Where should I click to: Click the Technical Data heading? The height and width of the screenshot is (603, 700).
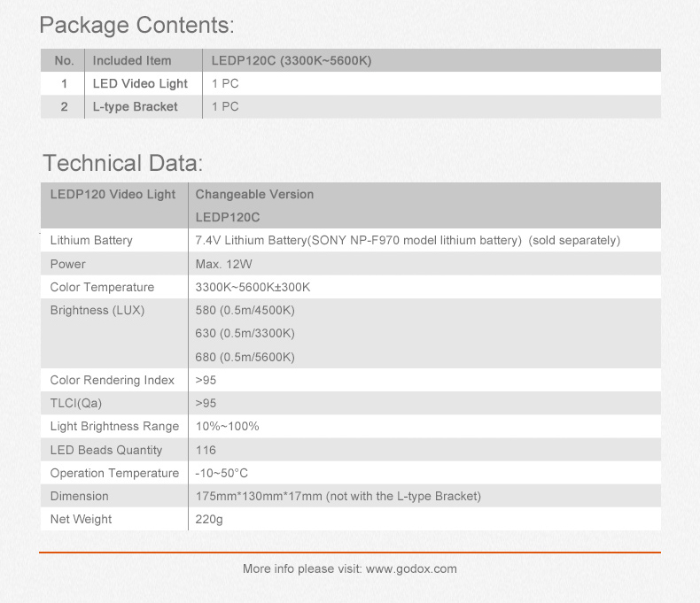click(x=123, y=164)
